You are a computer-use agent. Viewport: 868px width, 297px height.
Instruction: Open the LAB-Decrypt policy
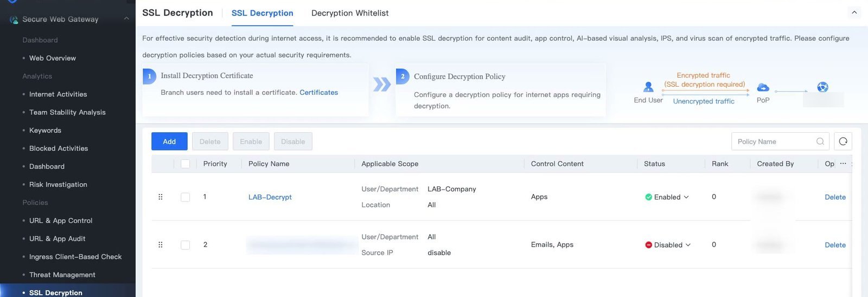coord(270,197)
